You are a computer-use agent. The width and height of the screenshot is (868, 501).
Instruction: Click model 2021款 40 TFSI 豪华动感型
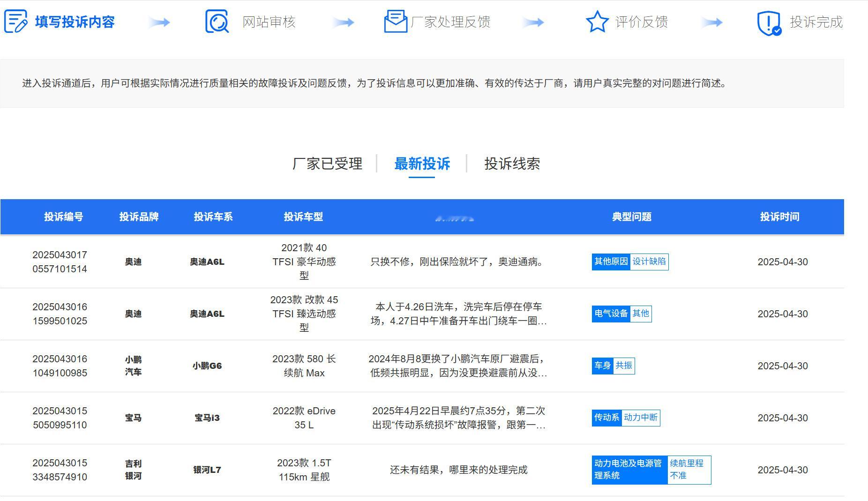tap(304, 262)
